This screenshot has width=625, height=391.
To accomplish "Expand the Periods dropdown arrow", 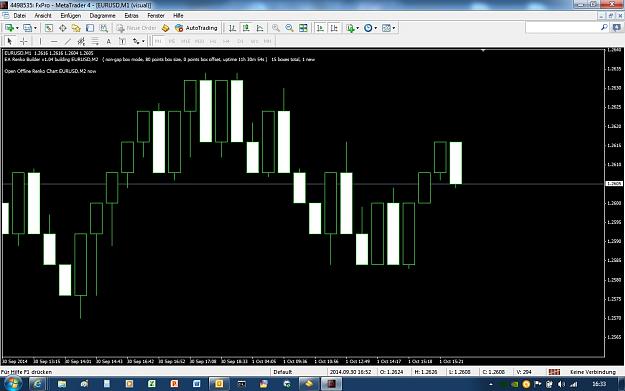I will [375, 28].
